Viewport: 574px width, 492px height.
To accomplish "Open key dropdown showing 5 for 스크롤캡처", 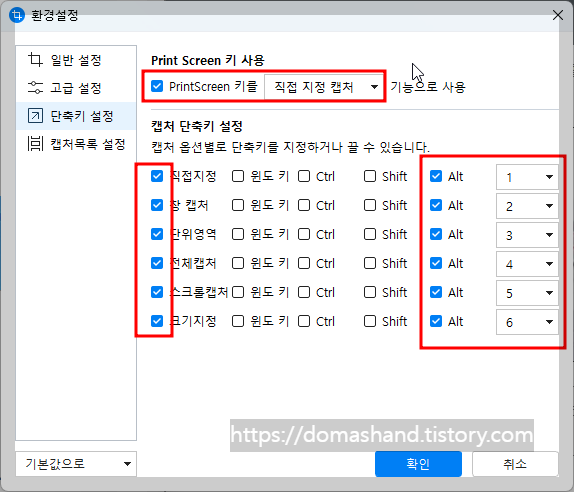I will pyautogui.click(x=527, y=292).
